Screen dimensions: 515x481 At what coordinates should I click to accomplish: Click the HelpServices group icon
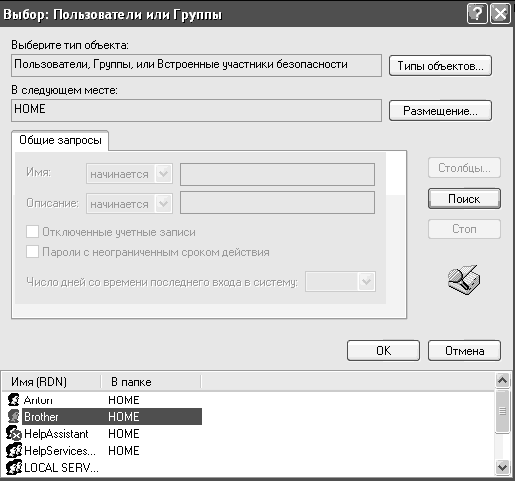click(x=14, y=450)
